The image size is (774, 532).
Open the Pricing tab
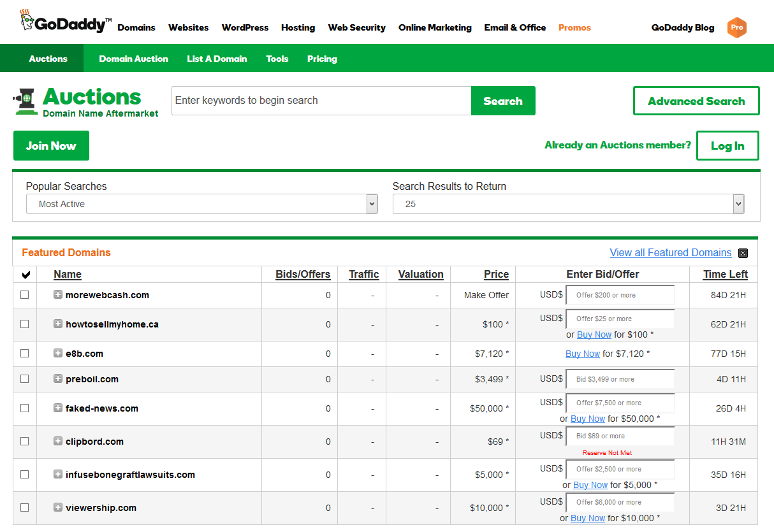[322, 59]
